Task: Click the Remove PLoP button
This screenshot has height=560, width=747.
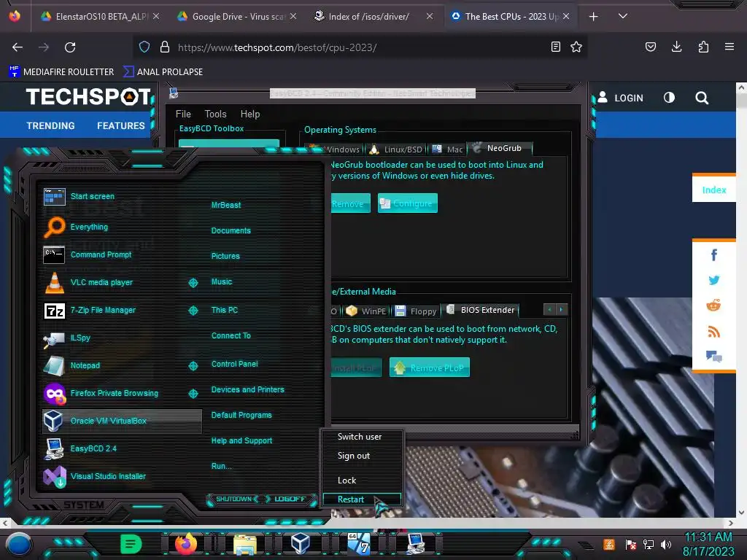Action: 429,367
